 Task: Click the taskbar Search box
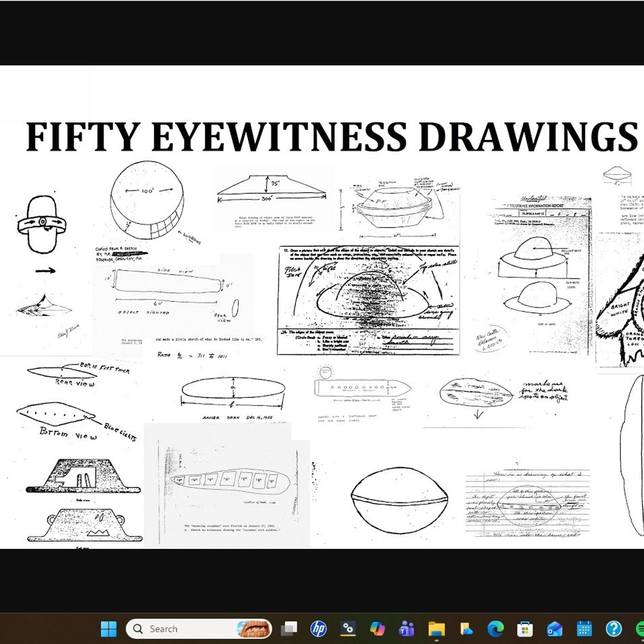tap(199, 629)
